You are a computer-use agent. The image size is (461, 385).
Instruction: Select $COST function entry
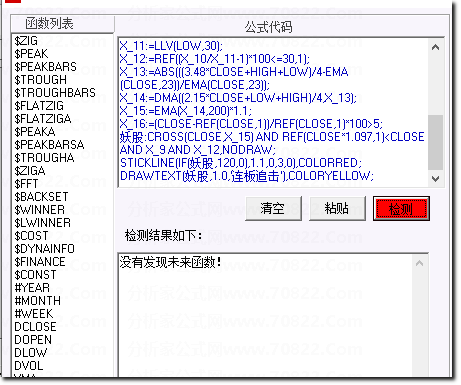[x=31, y=236]
